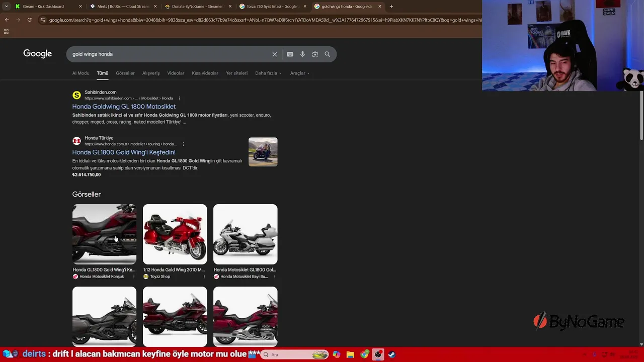The width and height of the screenshot is (644, 362).
Task: Close the forza 750 fiyat listesi tab
Action: [305, 7]
